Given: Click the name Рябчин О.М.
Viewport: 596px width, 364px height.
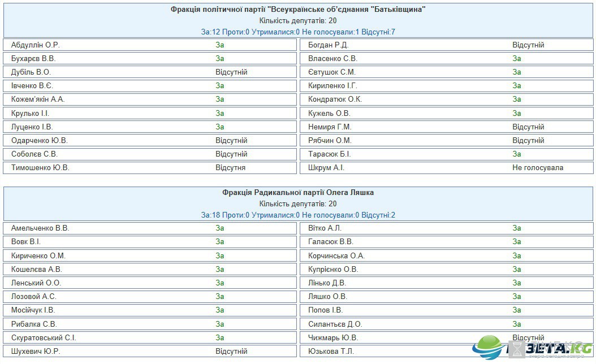Looking at the screenshot, I should (x=330, y=141).
